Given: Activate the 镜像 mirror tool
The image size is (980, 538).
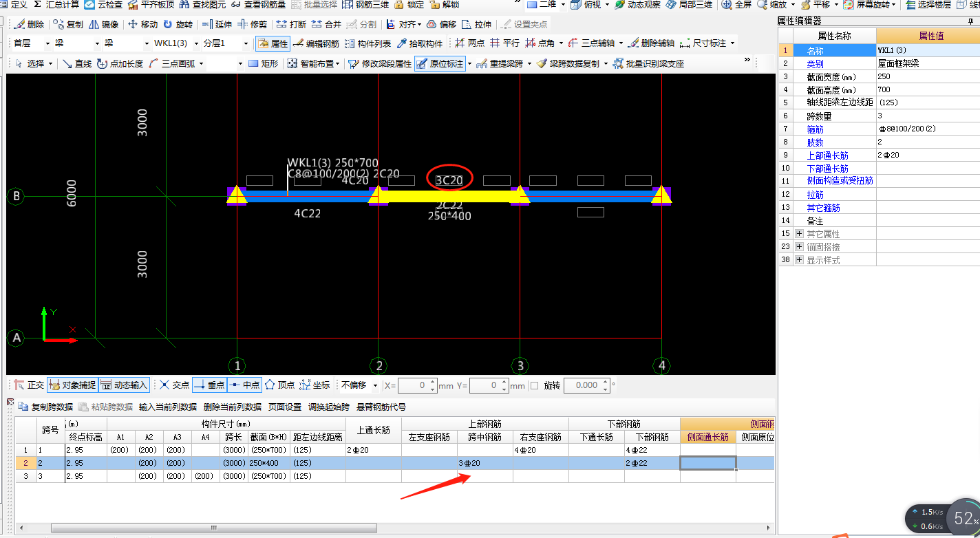Looking at the screenshot, I should coord(103,24).
